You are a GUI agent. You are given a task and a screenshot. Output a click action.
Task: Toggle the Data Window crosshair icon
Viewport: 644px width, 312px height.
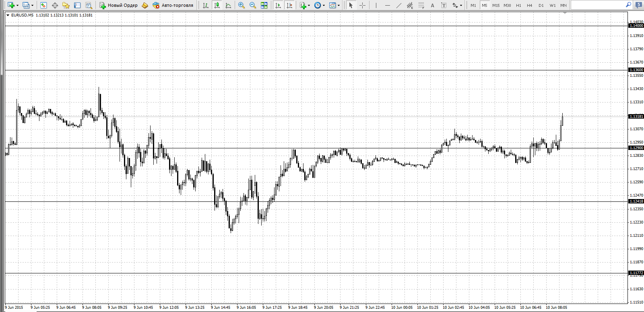[x=55, y=5]
